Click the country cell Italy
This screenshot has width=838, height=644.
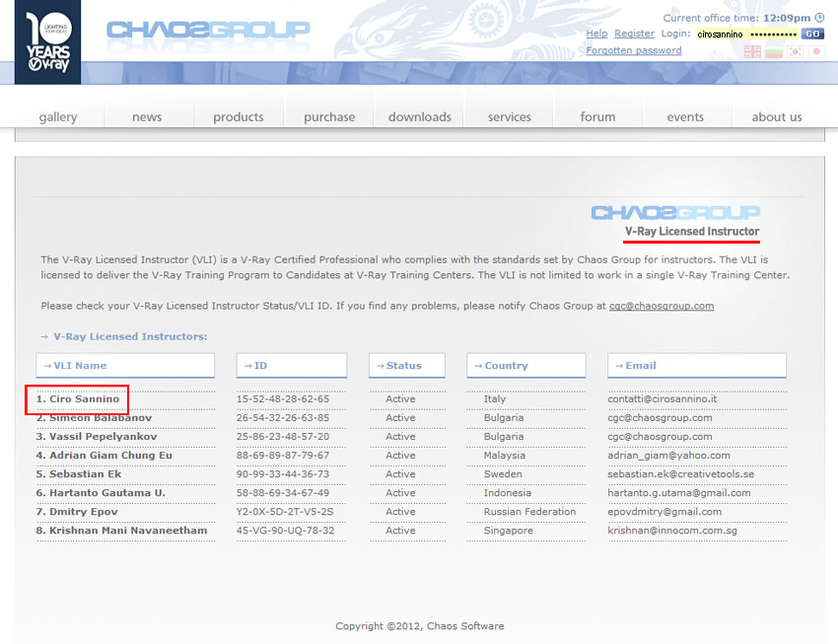tap(495, 398)
